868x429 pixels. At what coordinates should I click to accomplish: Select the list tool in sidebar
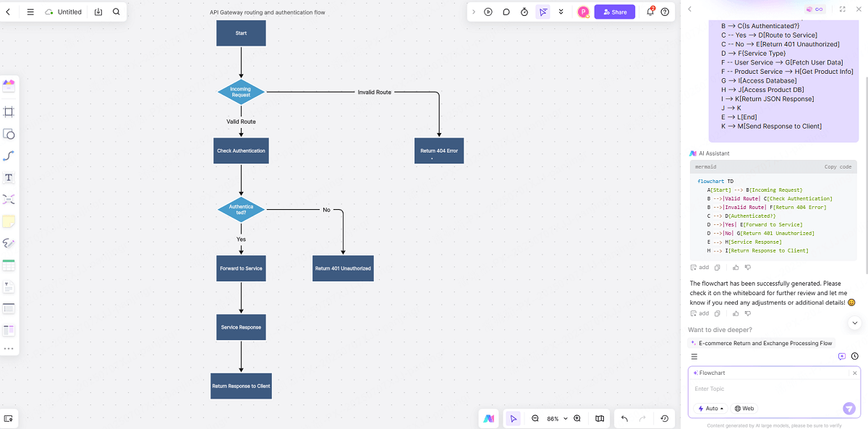click(x=9, y=309)
